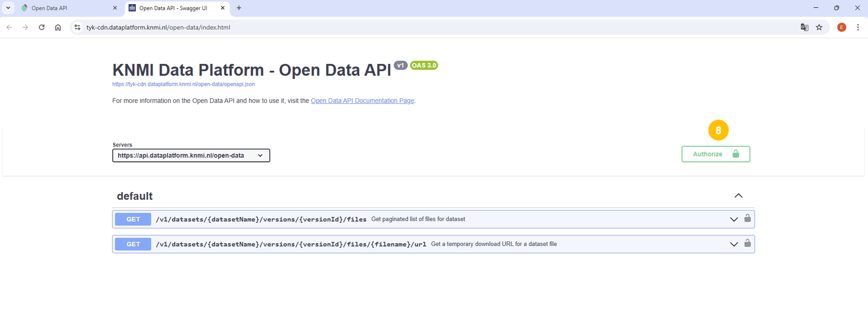Open the profile avatar menu
Image resolution: width=868 pixels, height=331 pixels.
pyautogui.click(x=841, y=27)
